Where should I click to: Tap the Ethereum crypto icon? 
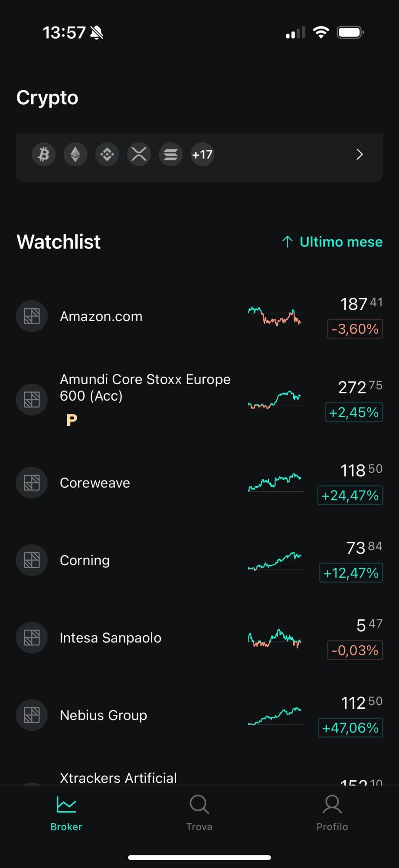(75, 155)
